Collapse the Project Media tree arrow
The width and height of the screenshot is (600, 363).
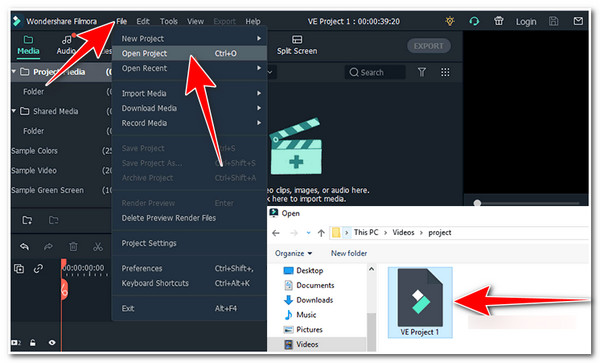point(14,72)
